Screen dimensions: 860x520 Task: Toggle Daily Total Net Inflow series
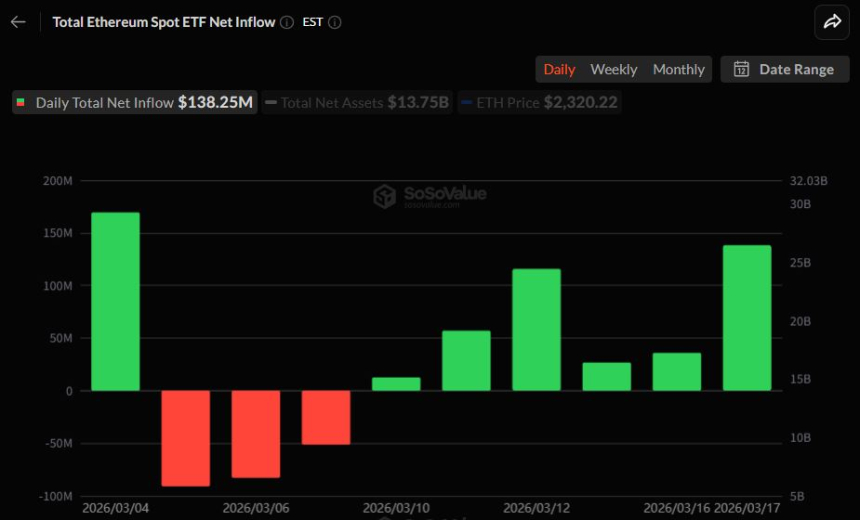(135, 102)
